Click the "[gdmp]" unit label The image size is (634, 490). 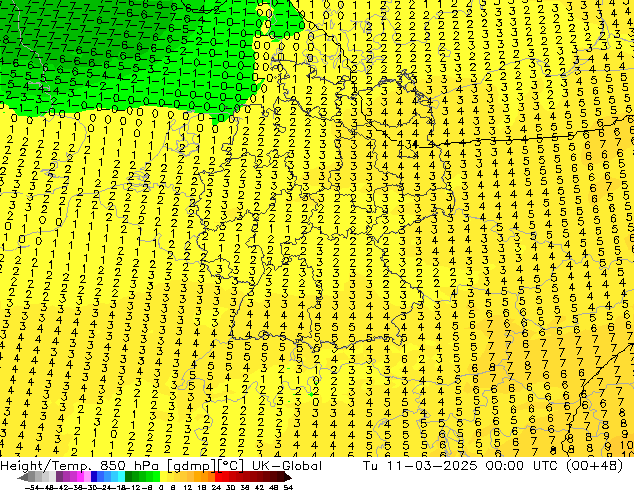pyautogui.click(x=192, y=466)
